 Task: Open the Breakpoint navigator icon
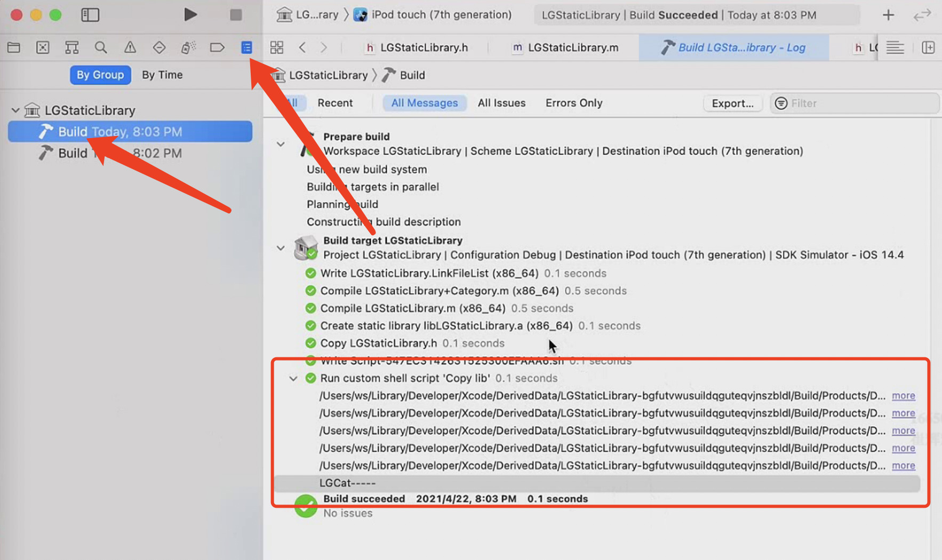click(217, 47)
